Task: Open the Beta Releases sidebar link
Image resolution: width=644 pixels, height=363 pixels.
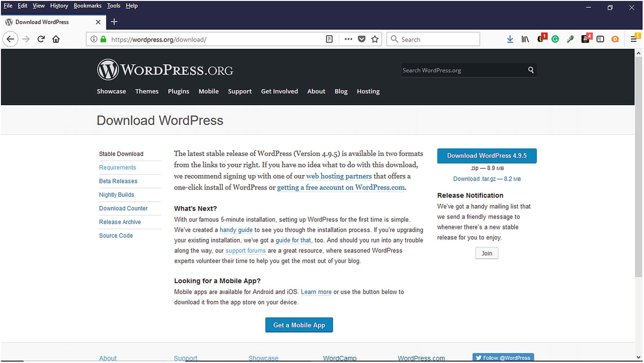Action: tap(118, 181)
